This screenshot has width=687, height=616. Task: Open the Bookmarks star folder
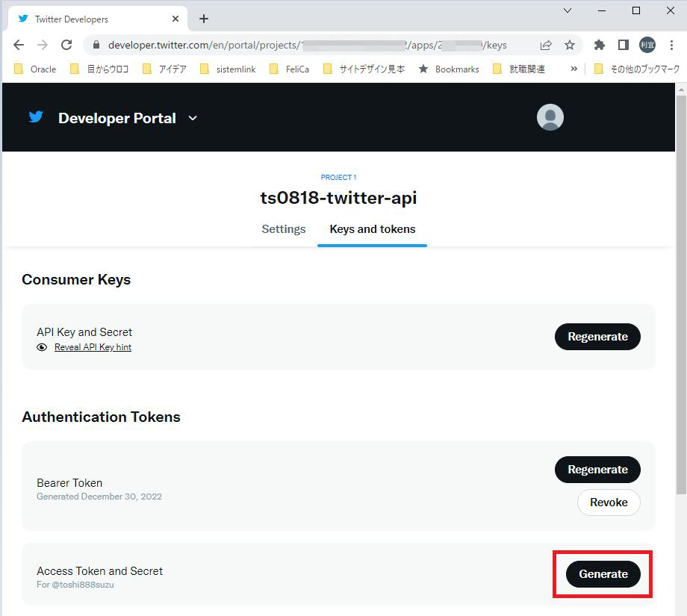coord(449,69)
